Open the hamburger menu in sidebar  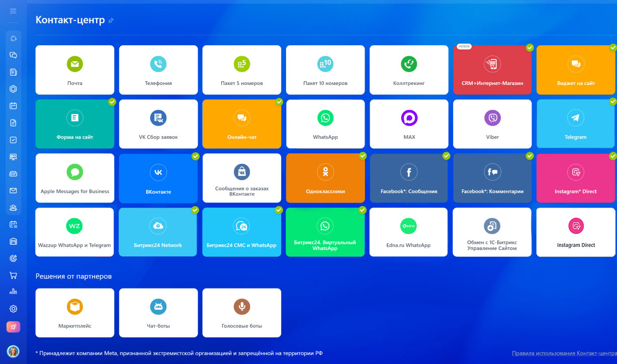(14, 11)
